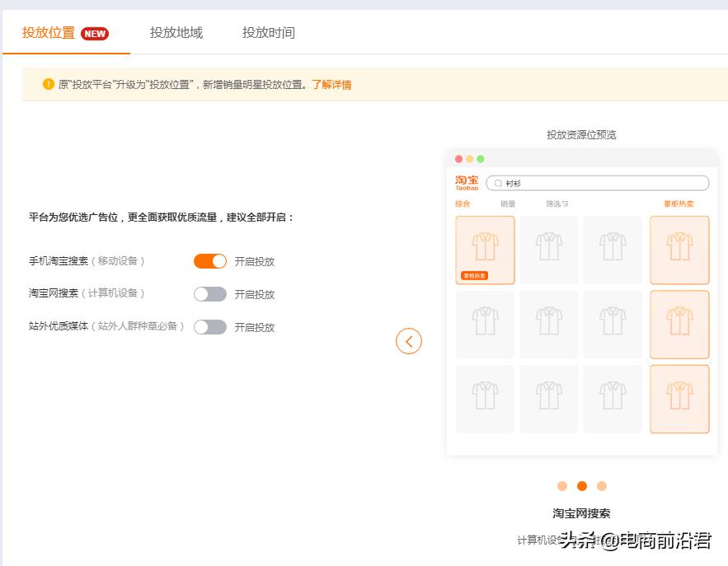Click the red dot in the preview window header
The height and width of the screenshot is (566, 728).
[458, 158]
